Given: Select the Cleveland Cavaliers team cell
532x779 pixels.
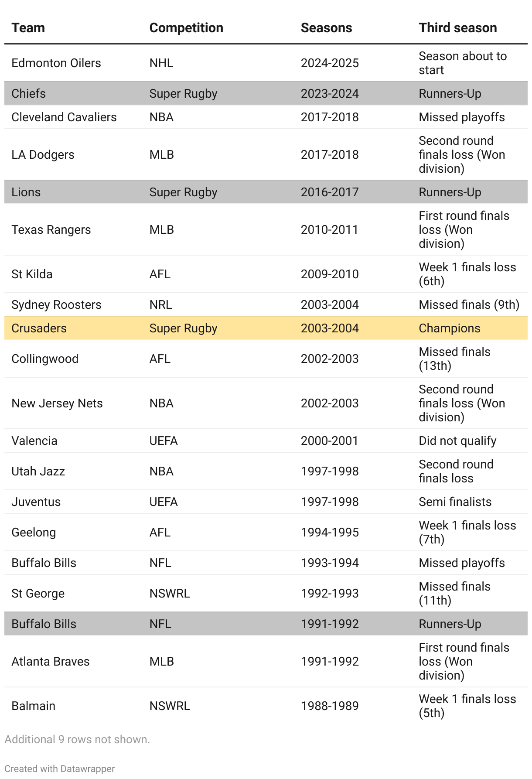Looking at the screenshot, I should point(64,117).
